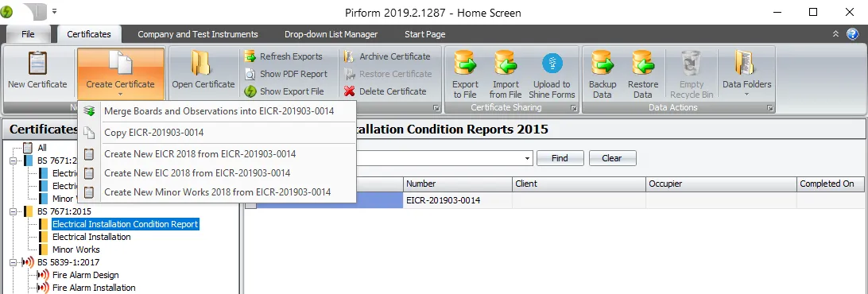Select Create New Minor Works 2018 option

click(218, 192)
